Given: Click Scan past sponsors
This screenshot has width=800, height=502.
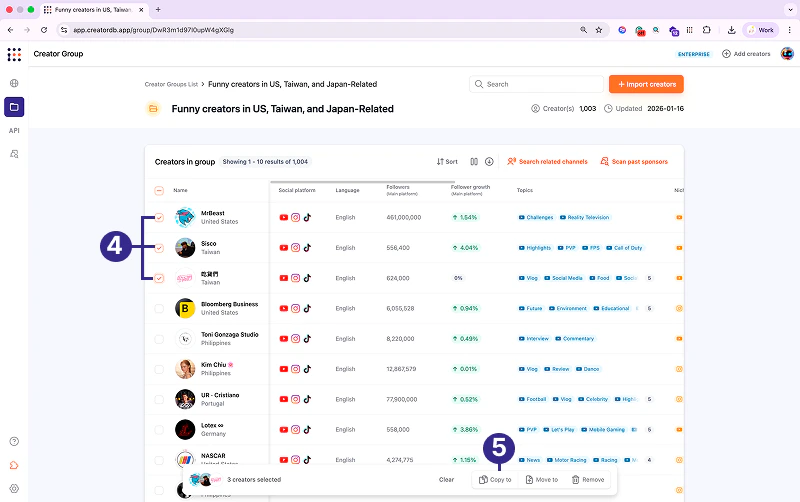Looking at the screenshot, I should (x=634, y=162).
